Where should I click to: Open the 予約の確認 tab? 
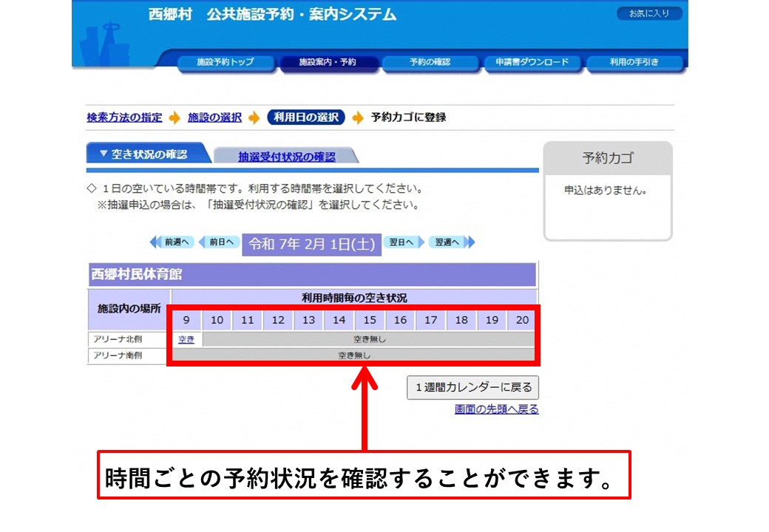pyautogui.click(x=430, y=62)
